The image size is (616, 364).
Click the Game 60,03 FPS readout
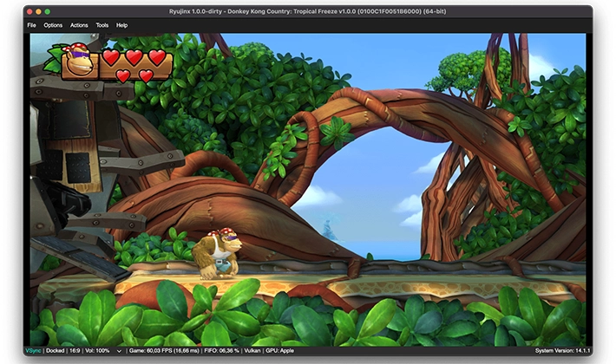[164, 351]
